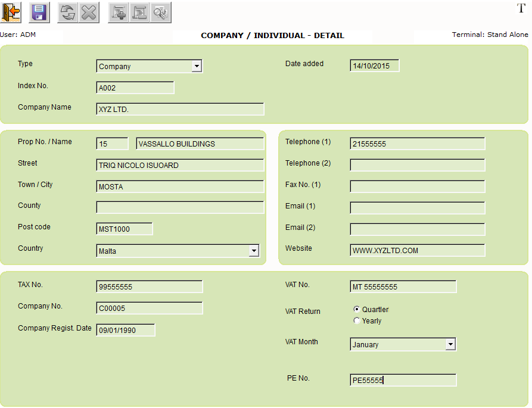Click the Exit door icon on the toolbar
Screen dimensions: 532x408
point(10,12)
